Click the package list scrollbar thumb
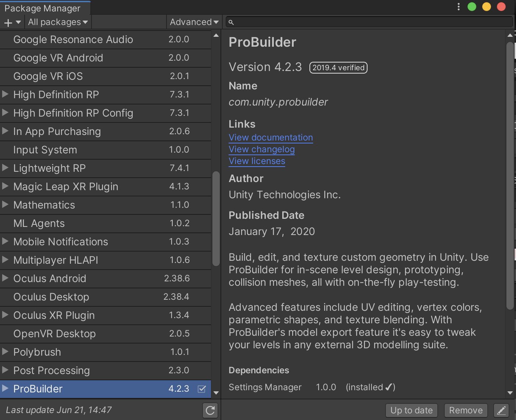 [216, 218]
